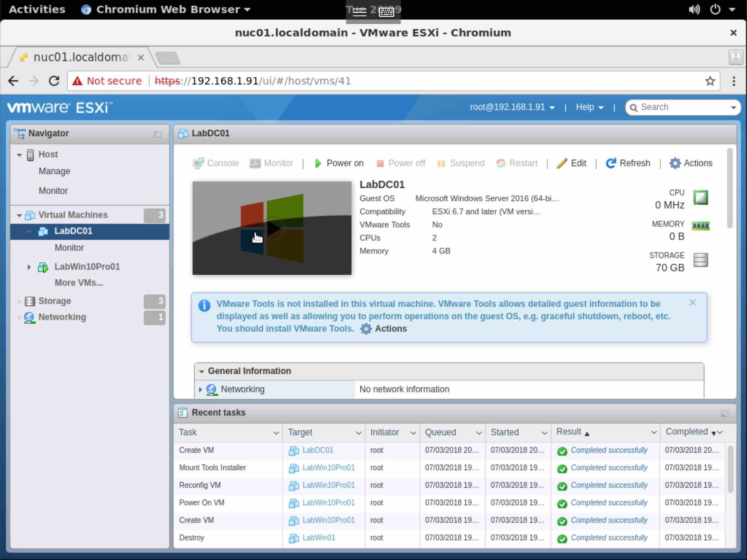Open the Target column dropdown arrow

coord(358,433)
